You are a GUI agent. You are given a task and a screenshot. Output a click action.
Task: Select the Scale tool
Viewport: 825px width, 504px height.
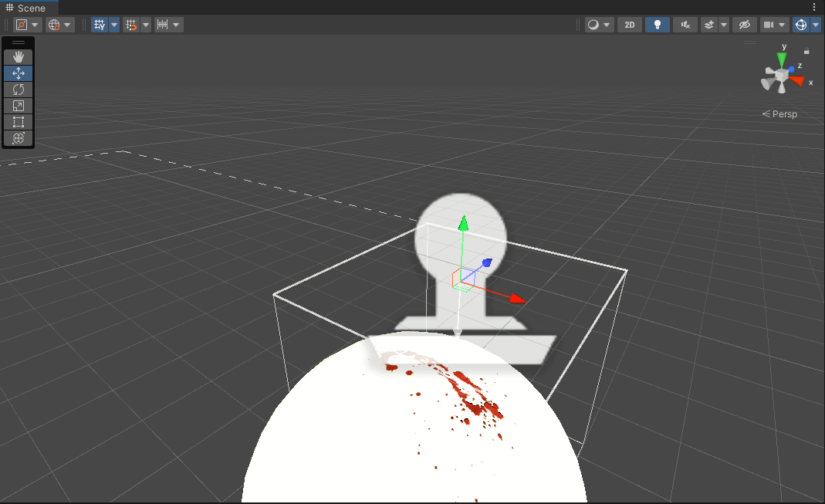(x=18, y=106)
